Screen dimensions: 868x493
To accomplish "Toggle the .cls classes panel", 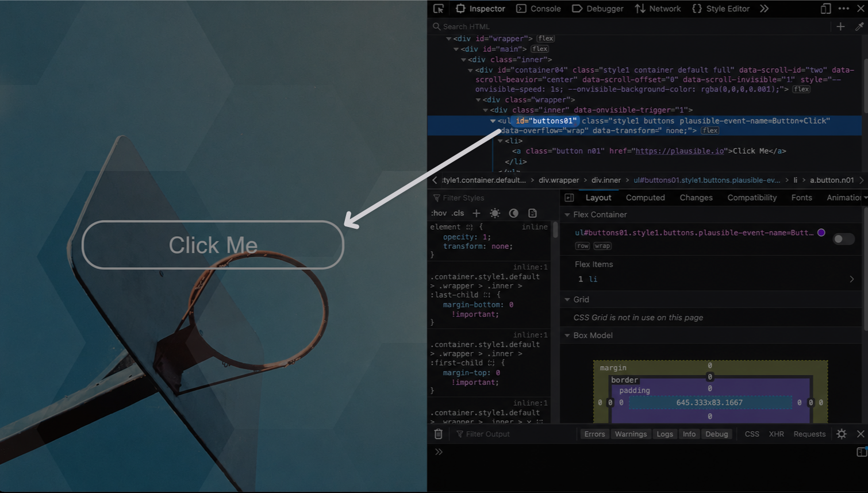I will [458, 213].
